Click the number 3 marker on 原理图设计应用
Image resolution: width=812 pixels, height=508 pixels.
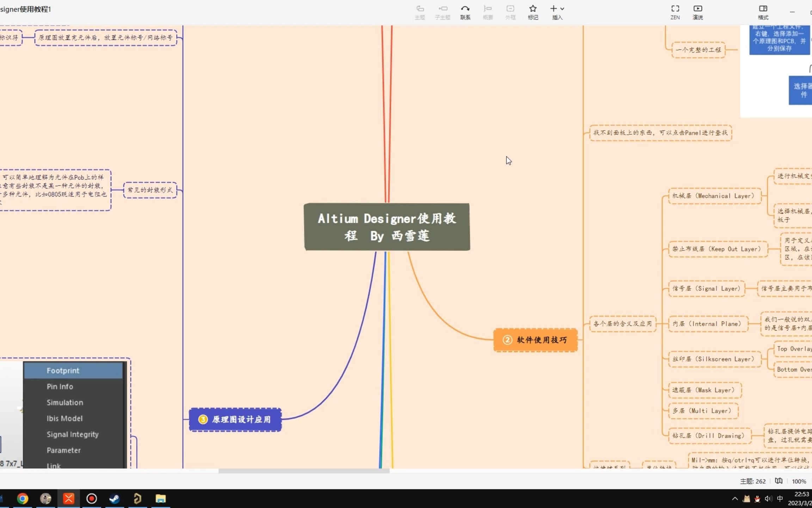(x=203, y=419)
